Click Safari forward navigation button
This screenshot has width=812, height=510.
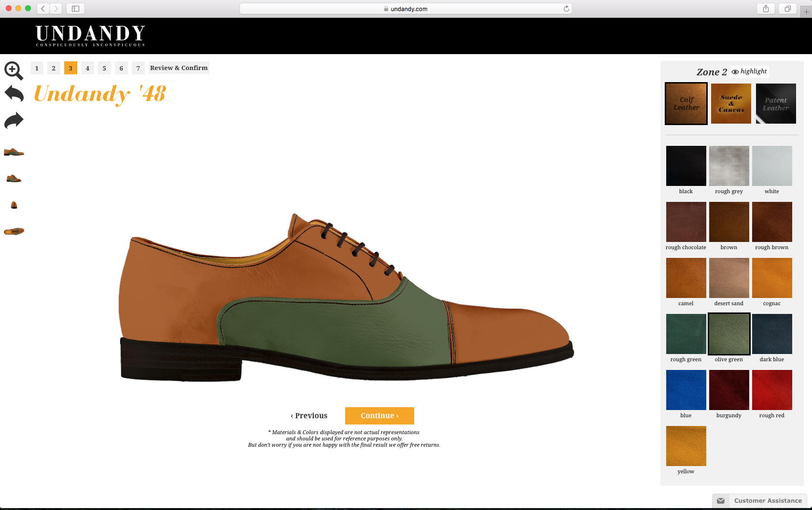tap(56, 9)
